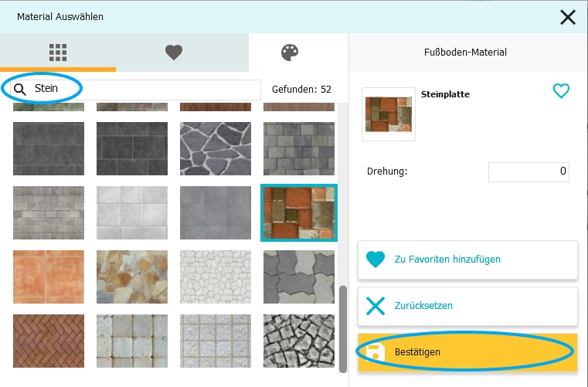Select the beige natural stone mosaic texture
The height and width of the screenshot is (387, 588).
(132, 277)
